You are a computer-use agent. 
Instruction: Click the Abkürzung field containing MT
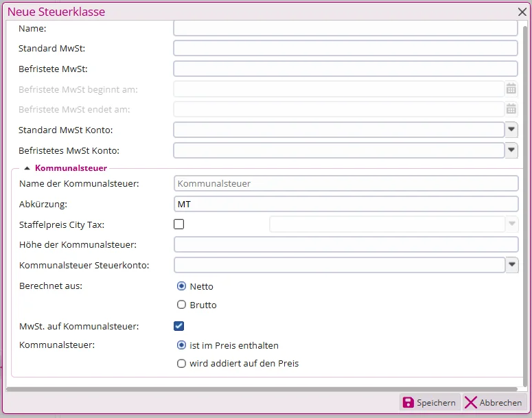pyautogui.click(x=346, y=204)
